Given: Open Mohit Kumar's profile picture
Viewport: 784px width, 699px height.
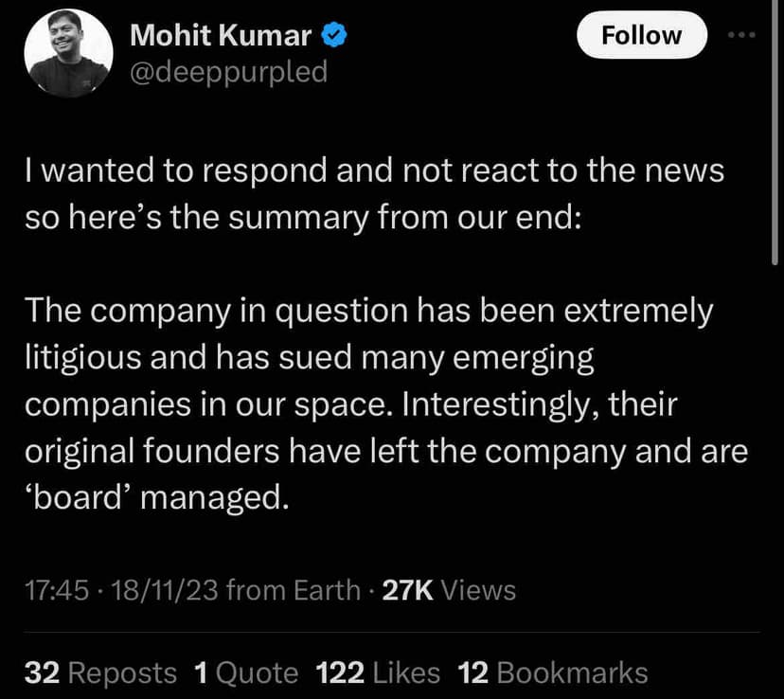Looking at the screenshot, I should pos(66,54).
